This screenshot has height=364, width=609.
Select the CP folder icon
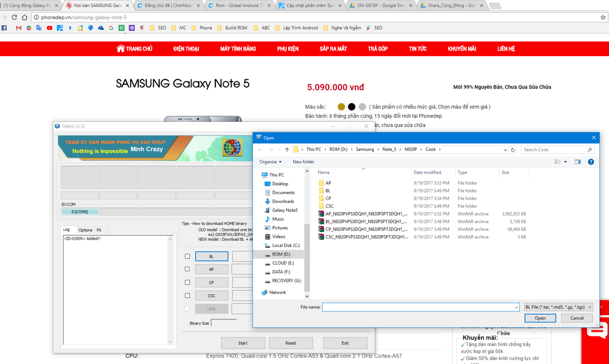click(321, 198)
